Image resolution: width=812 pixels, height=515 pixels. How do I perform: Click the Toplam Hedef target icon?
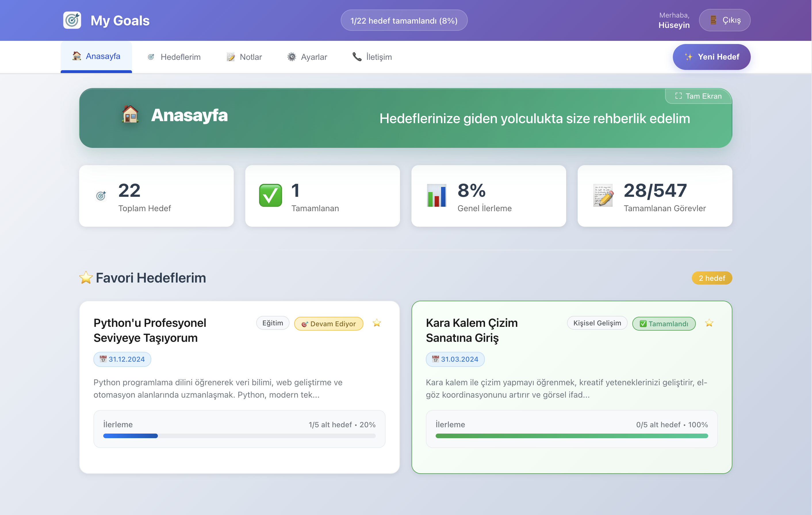point(101,196)
